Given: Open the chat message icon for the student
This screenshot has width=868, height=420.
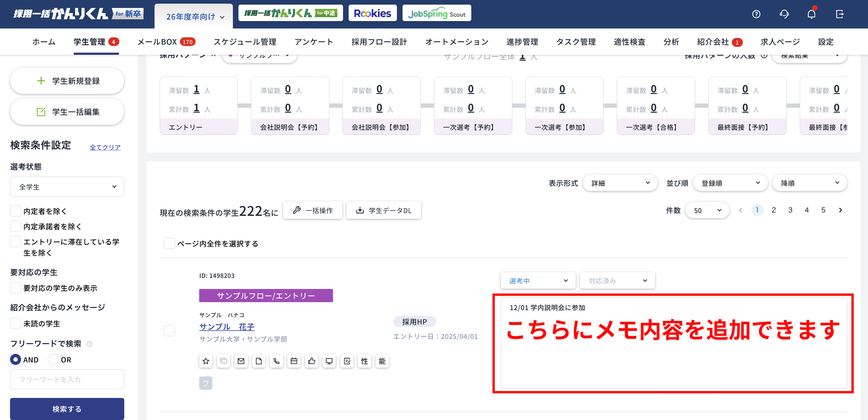Looking at the screenshot, I should [223, 361].
